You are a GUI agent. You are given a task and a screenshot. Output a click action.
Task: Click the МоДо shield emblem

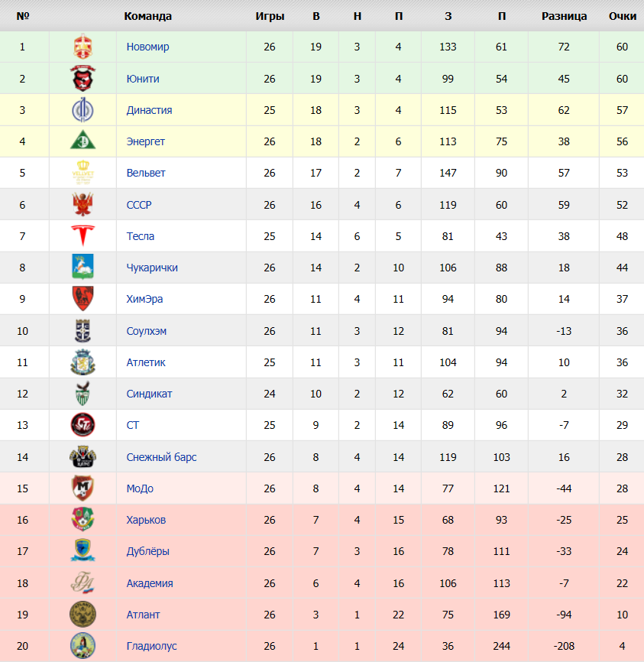coord(83,488)
